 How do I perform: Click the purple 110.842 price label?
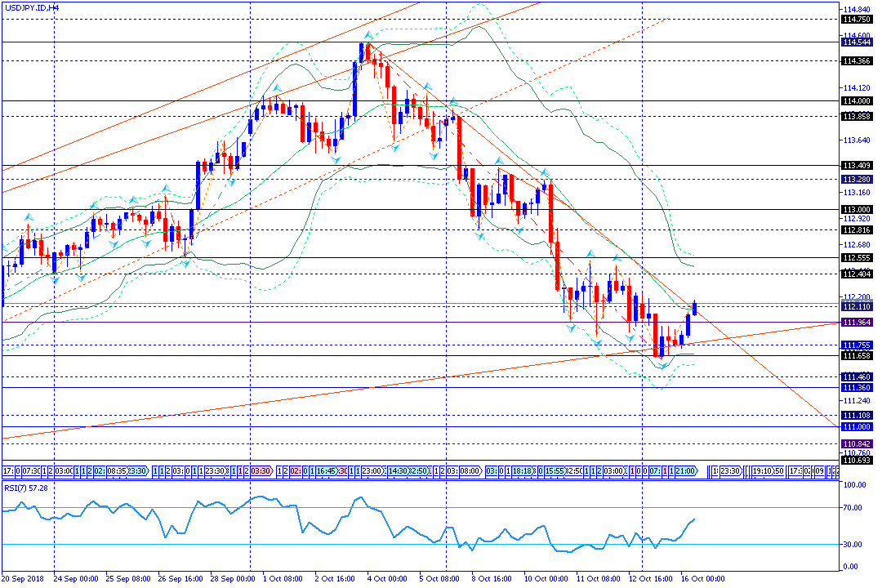point(856,444)
